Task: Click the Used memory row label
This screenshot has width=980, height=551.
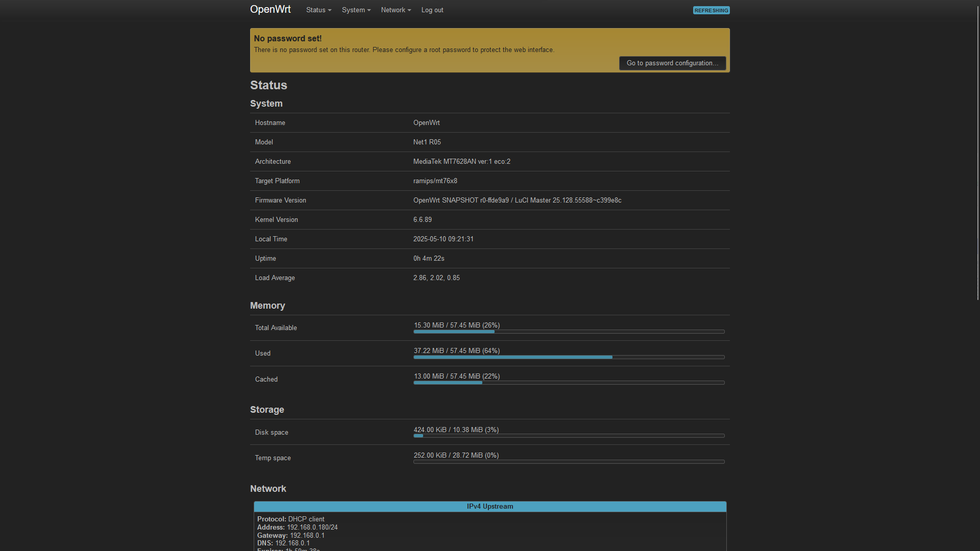Action: click(263, 354)
